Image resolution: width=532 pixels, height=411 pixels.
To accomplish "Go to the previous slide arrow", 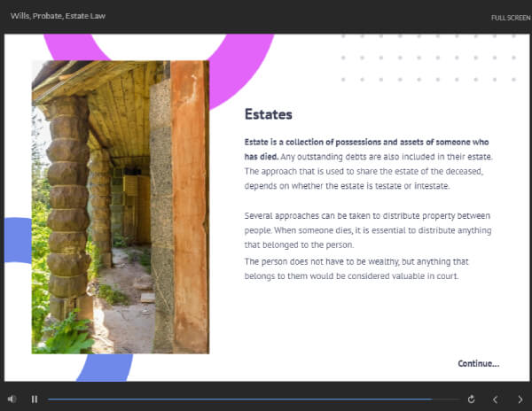I will click(496, 399).
